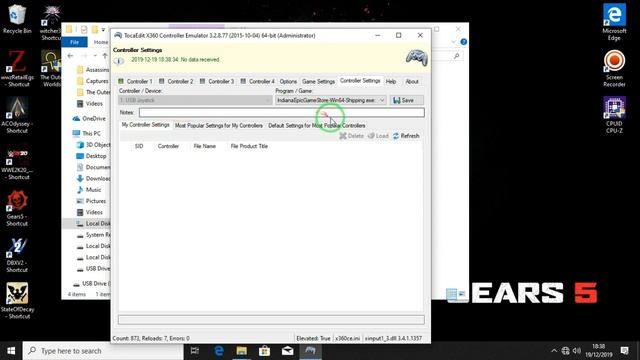The height and width of the screenshot is (360, 640).
Task: Click the Load button
Action: coord(378,136)
